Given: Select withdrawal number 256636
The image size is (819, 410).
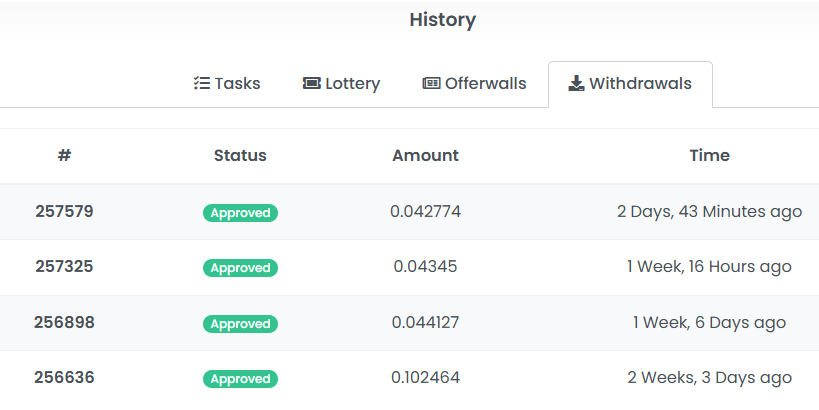Looking at the screenshot, I should point(64,377).
